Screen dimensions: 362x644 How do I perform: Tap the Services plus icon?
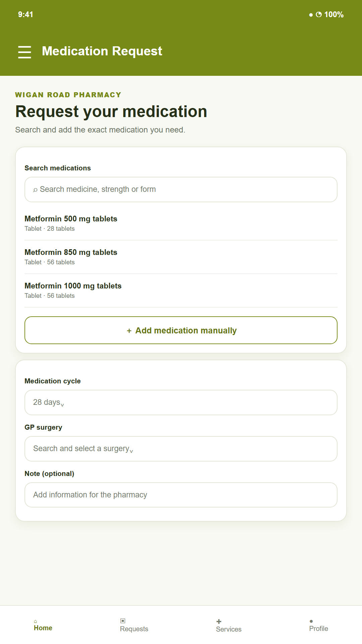[219, 622]
